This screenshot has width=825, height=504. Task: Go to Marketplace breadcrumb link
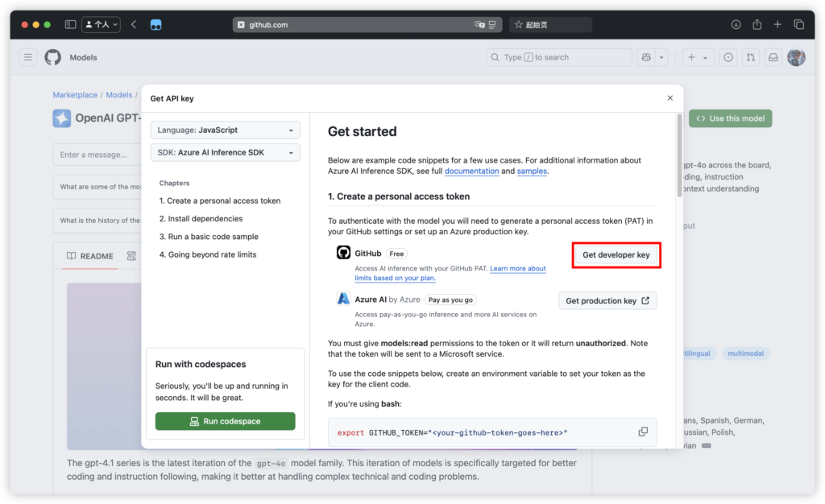click(x=75, y=94)
